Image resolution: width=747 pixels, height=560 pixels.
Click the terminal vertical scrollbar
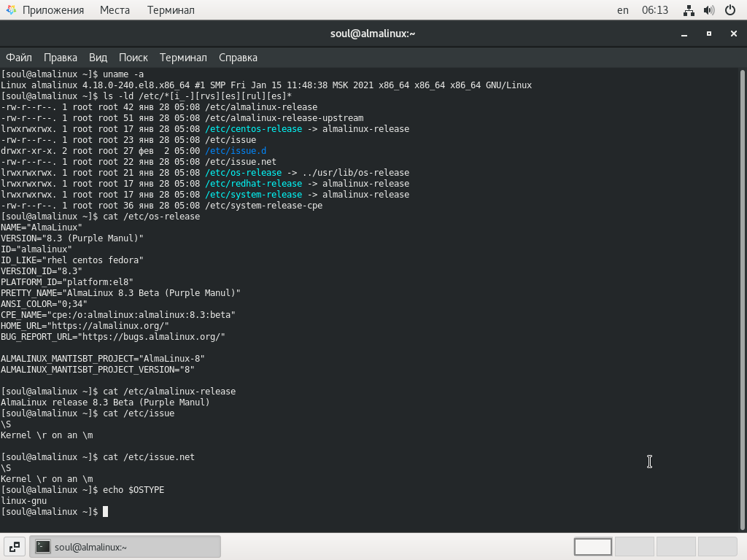742,300
